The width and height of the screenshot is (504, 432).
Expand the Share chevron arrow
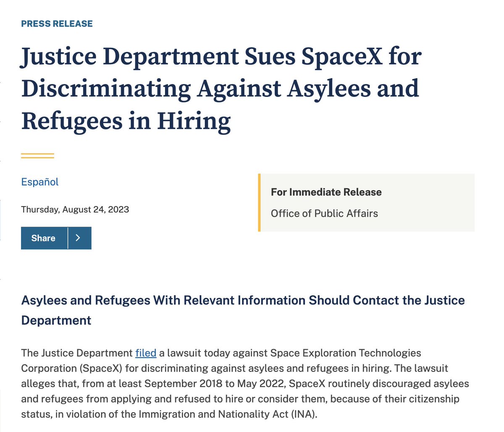click(x=79, y=238)
